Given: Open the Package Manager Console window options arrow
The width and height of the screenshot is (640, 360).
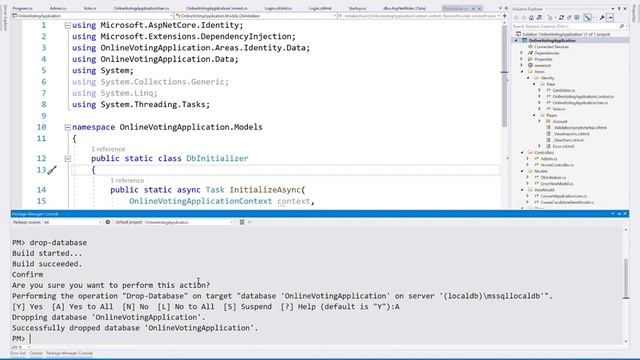Looking at the screenshot, I should pos(613,213).
